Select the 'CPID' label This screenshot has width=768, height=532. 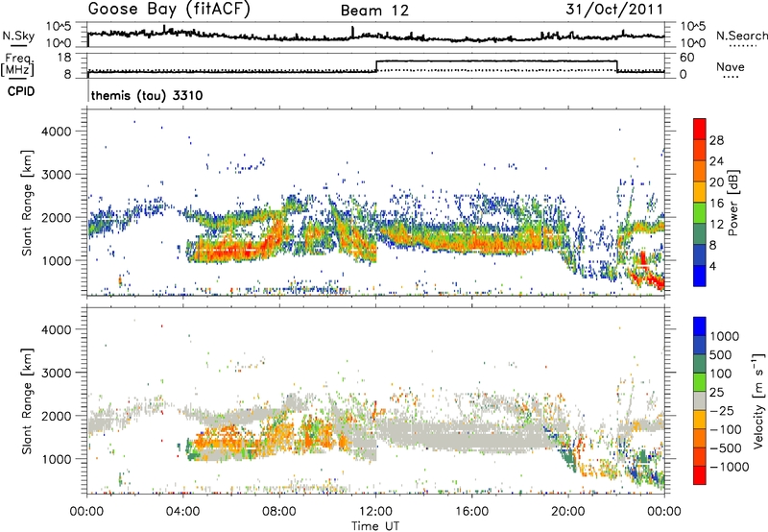[20, 91]
